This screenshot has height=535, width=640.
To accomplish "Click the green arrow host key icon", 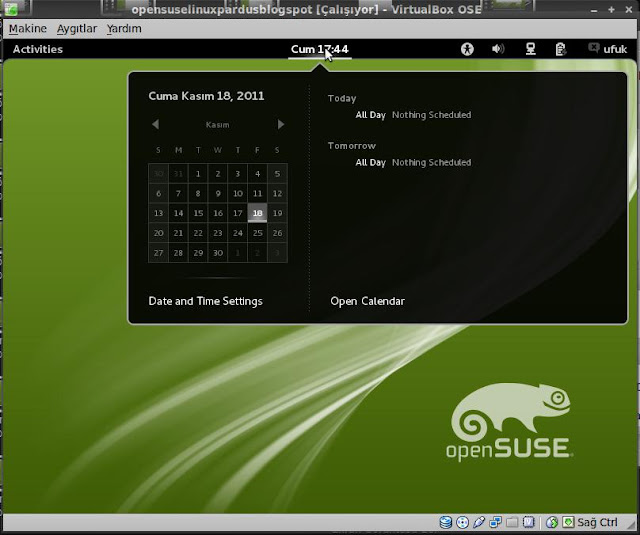I will click(x=568, y=522).
